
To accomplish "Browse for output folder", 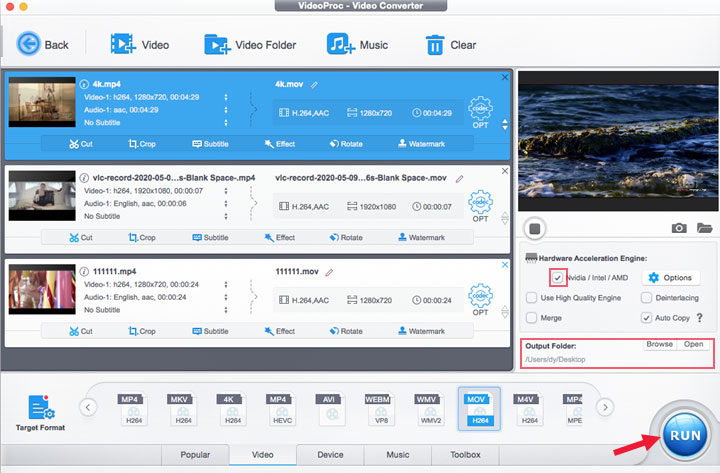I will [659, 344].
